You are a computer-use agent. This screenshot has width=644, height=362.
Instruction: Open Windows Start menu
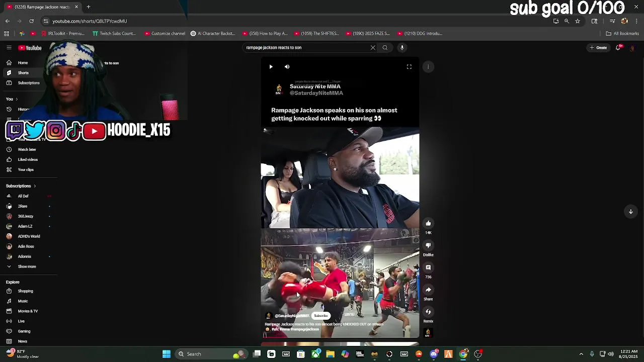click(x=166, y=354)
